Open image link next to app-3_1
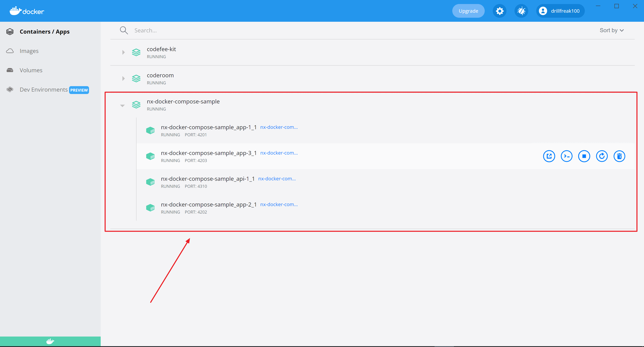The height and width of the screenshot is (347, 644). 279,153
